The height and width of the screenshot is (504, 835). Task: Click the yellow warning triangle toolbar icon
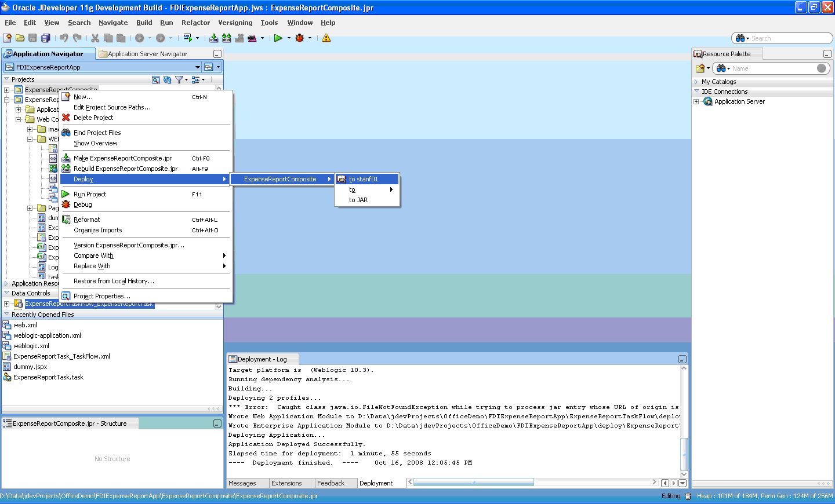click(326, 38)
